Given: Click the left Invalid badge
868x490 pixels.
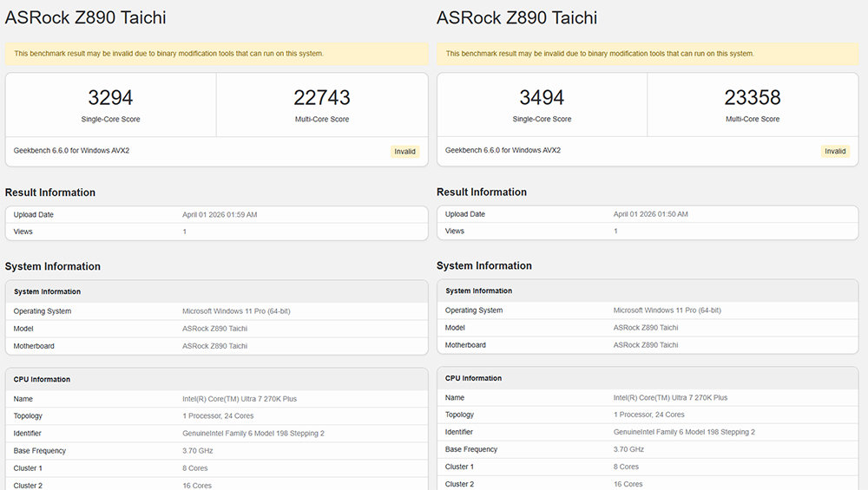Looking at the screenshot, I should (404, 152).
